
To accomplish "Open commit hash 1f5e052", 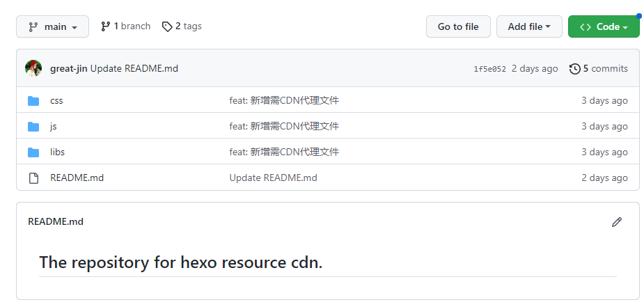I will pyautogui.click(x=489, y=69).
